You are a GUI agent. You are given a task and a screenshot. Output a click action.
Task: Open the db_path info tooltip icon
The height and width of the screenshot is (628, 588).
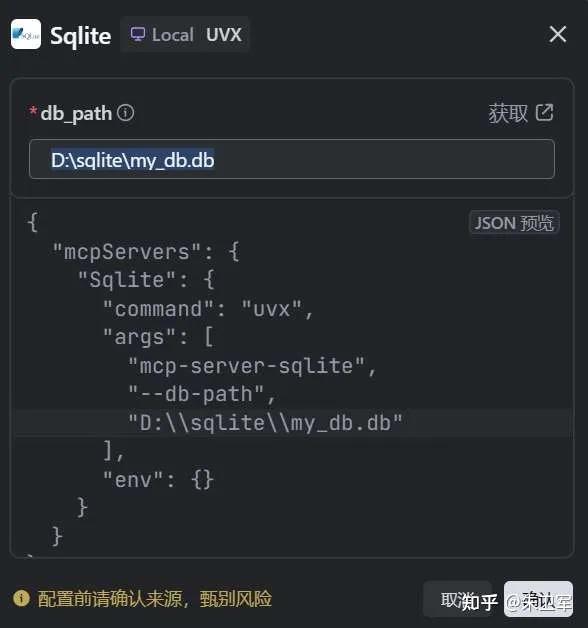pyautogui.click(x=126, y=113)
